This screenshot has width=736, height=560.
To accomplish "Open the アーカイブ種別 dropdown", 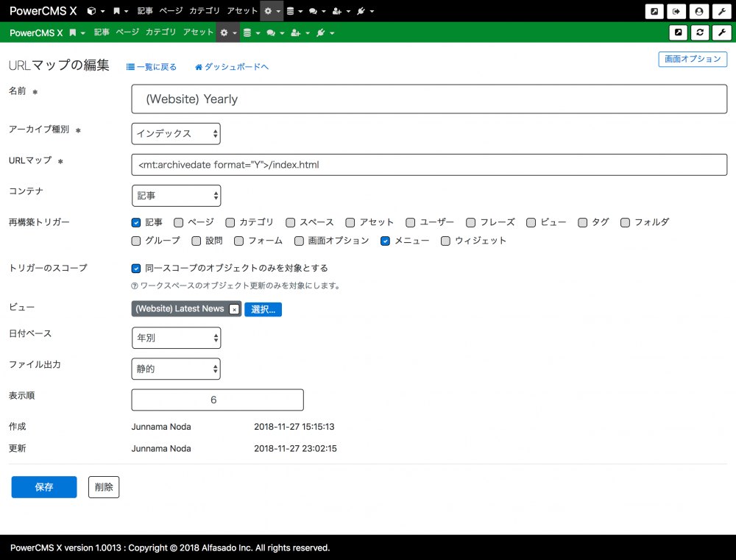I will (x=176, y=134).
